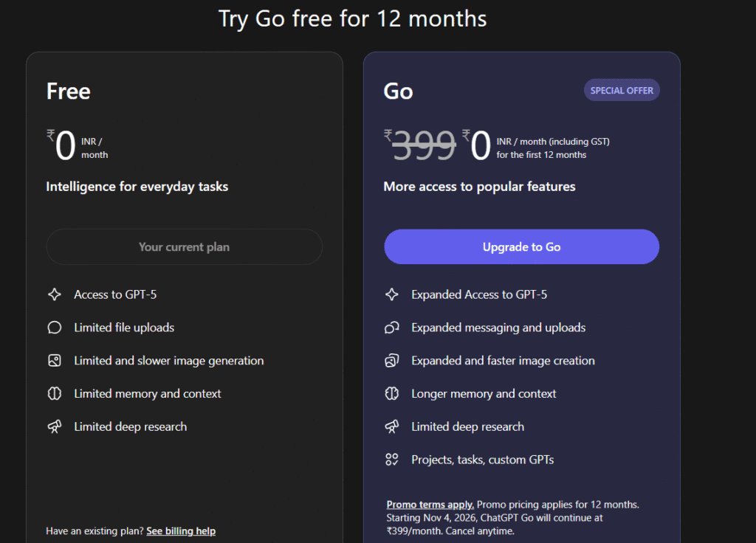Click the Expanded Access to GPT-5 sparkle icon
Viewport: 756px width, 543px height.
(391, 294)
